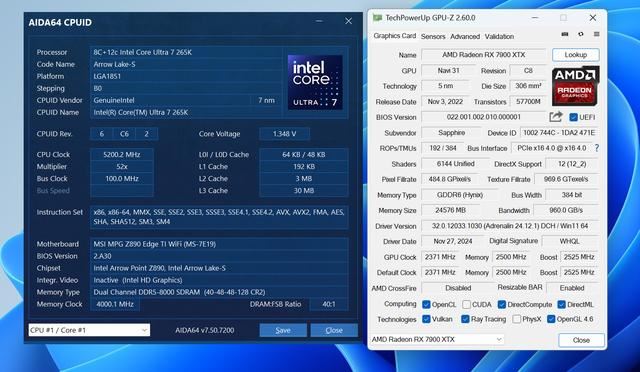This screenshot has width=640, height=372.
Task: Click the GPU-Z screenshot camera icon
Action: click(x=565, y=34)
